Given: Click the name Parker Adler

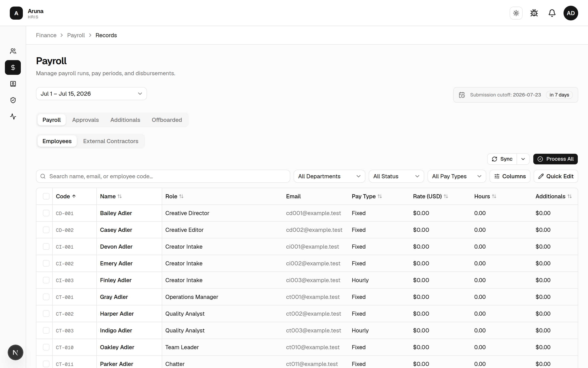Looking at the screenshot, I should pyautogui.click(x=117, y=364).
